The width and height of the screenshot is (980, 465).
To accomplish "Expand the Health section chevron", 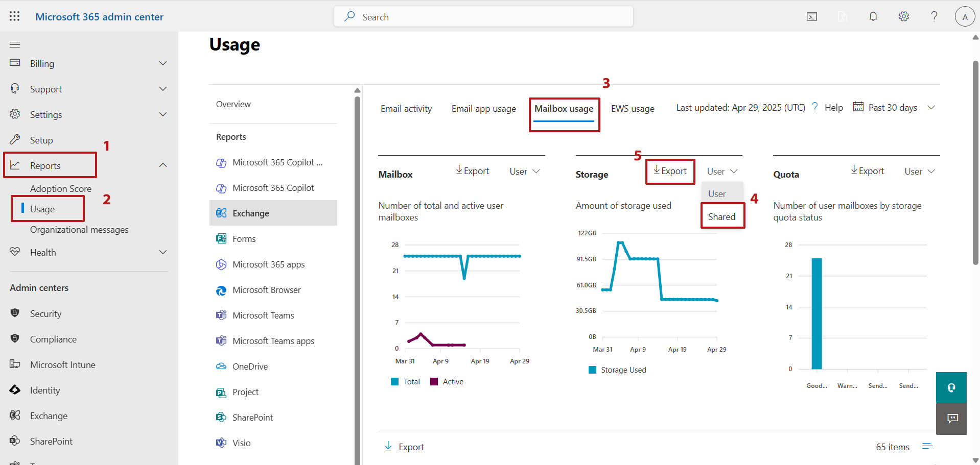I will [163, 252].
